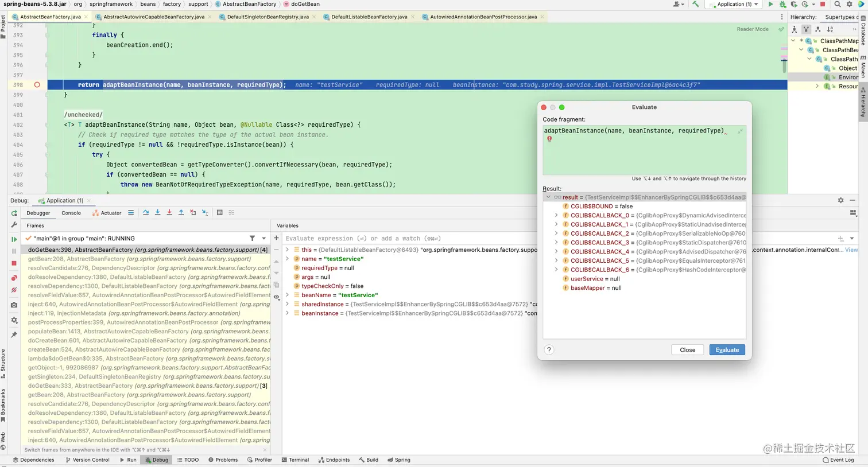Toggle alphabetical sort in Hierarchy panel

click(x=830, y=29)
